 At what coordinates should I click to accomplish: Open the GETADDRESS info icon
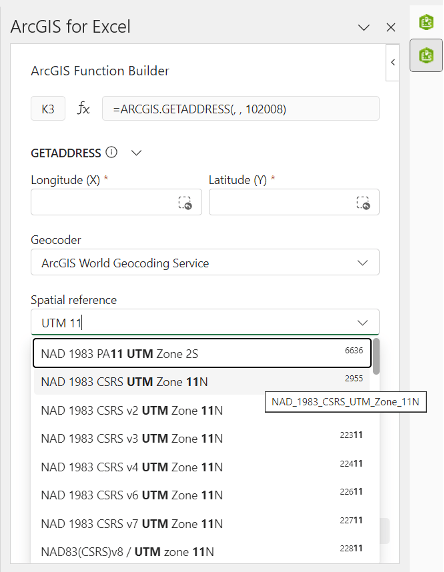(x=111, y=152)
